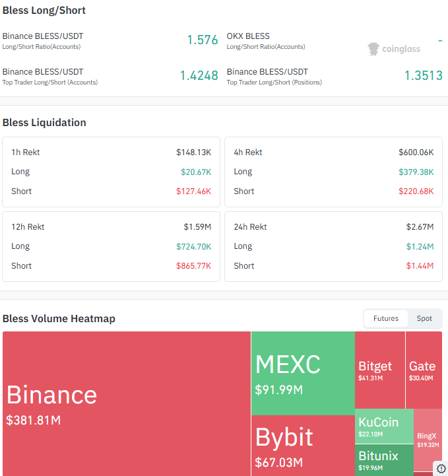Click 4h Rekt total $600.06K

416,153
